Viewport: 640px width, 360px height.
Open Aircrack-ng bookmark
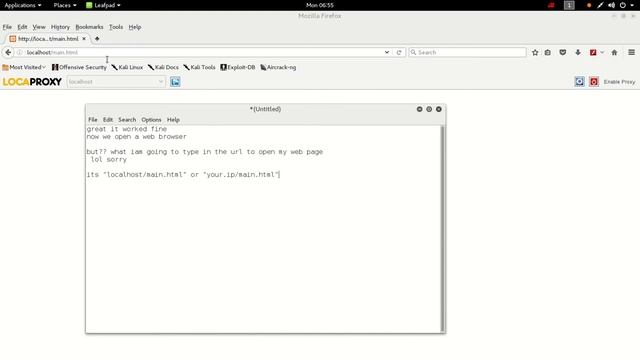pos(278,67)
